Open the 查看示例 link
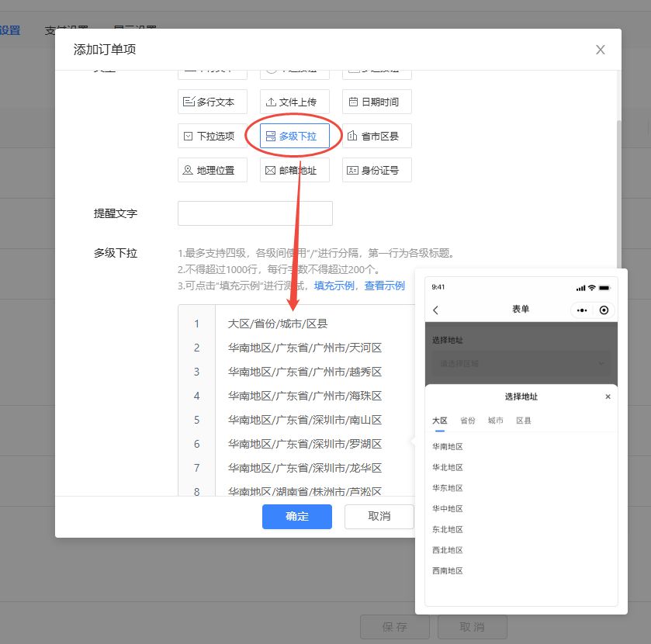 pyautogui.click(x=384, y=286)
